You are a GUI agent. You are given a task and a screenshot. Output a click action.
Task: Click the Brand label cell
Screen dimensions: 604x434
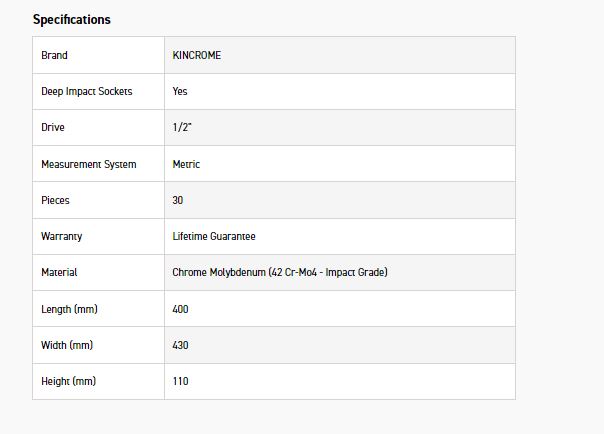[54, 55]
